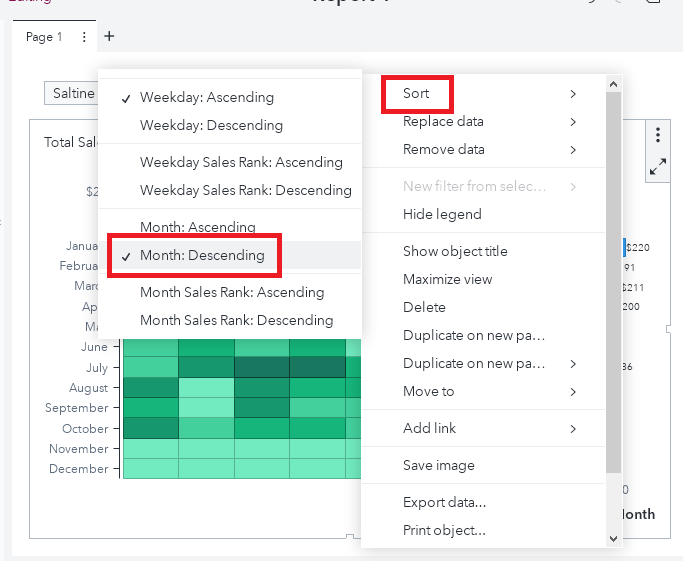Add a new page with plus icon
This screenshot has width=683, height=561.
click(x=109, y=37)
